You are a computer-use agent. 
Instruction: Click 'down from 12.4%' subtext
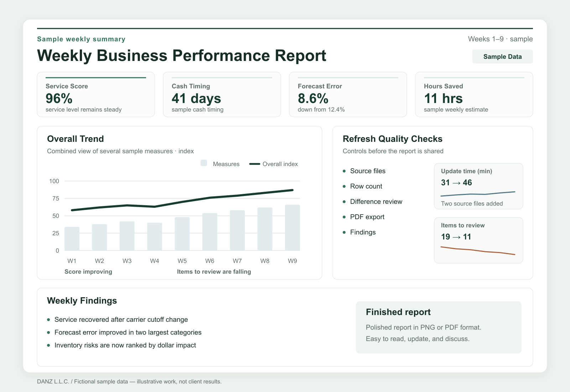pyautogui.click(x=321, y=109)
